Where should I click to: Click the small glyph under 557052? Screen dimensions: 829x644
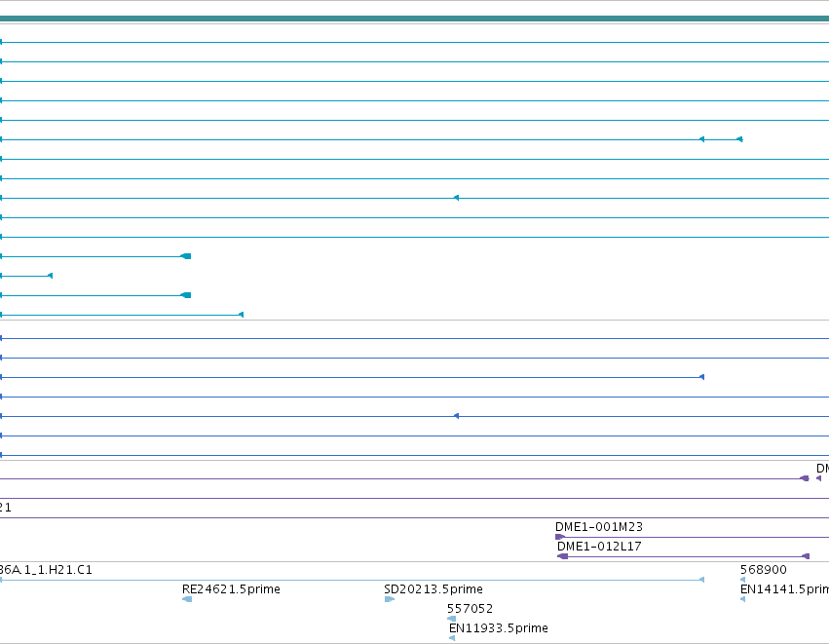(451, 619)
